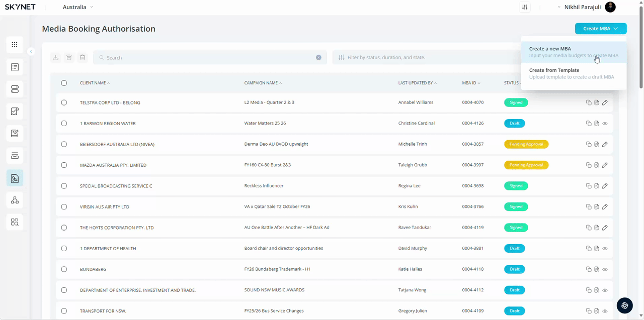644x320 pixels.
Task: Click document preview icon for Bundaberg row
Action: click(597, 269)
